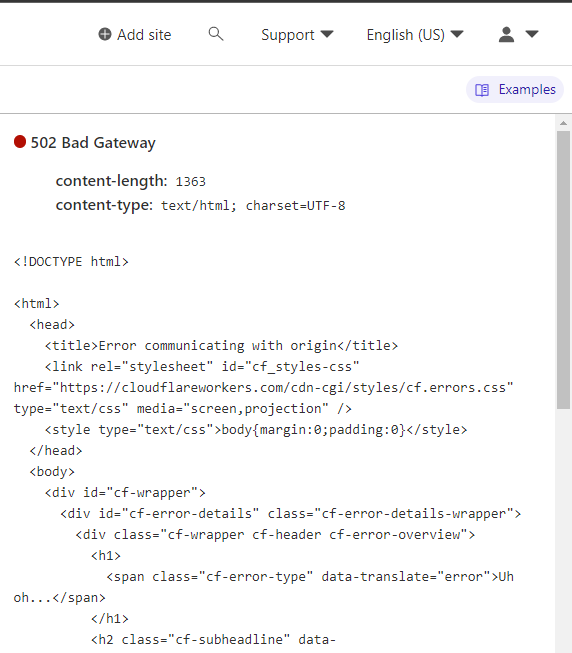Click the cf-error-overview div line
572x653 pixels.
pyautogui.click(x=275, y=535)
